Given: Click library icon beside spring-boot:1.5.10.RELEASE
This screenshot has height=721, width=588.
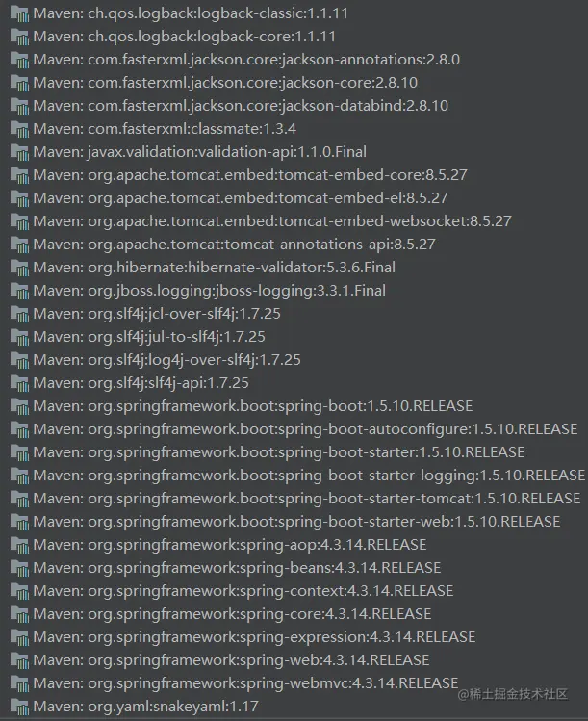Looking at the screenshot, I should tap(19, 406).
